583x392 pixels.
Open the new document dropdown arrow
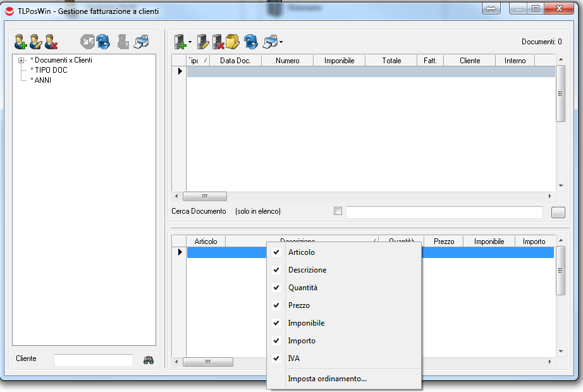coord(190,43)
